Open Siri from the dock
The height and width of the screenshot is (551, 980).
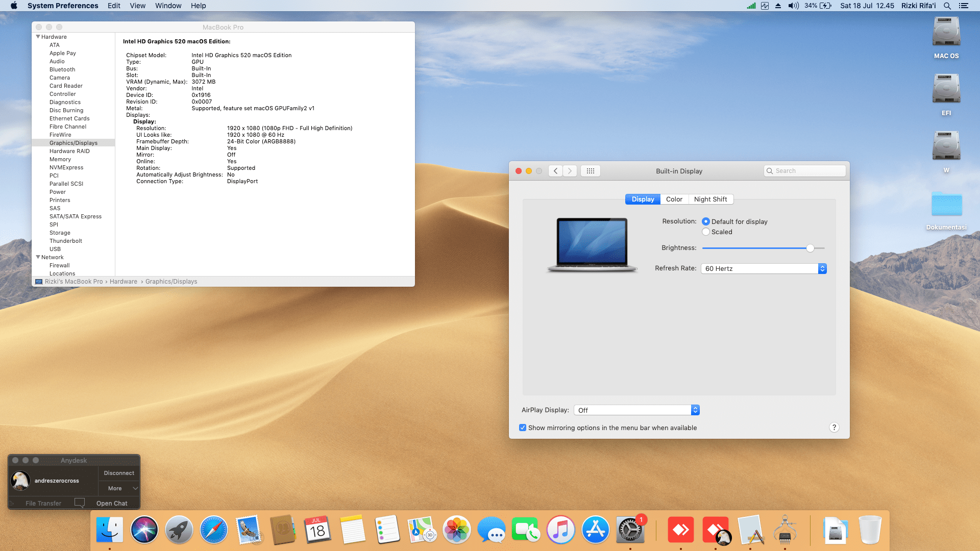point(144,530)
